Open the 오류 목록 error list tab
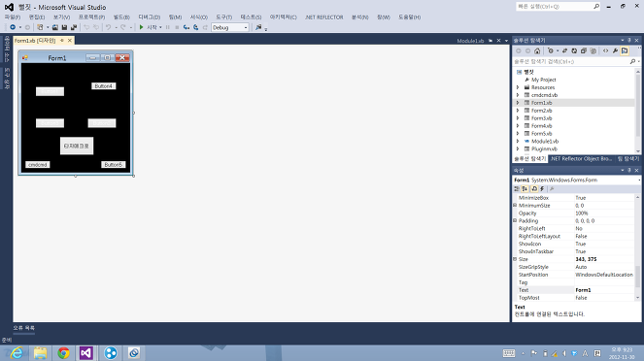This screenshot has height=361, width=644. (24, 328)
